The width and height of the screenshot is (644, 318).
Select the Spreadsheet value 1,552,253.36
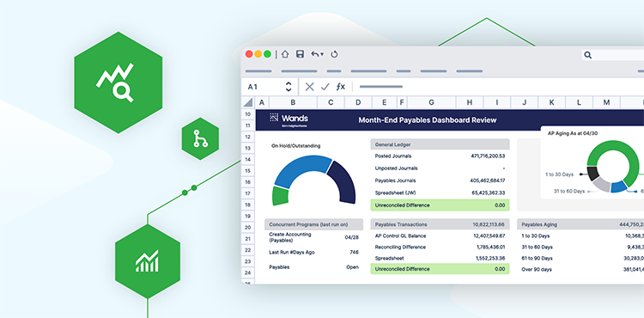490,258
